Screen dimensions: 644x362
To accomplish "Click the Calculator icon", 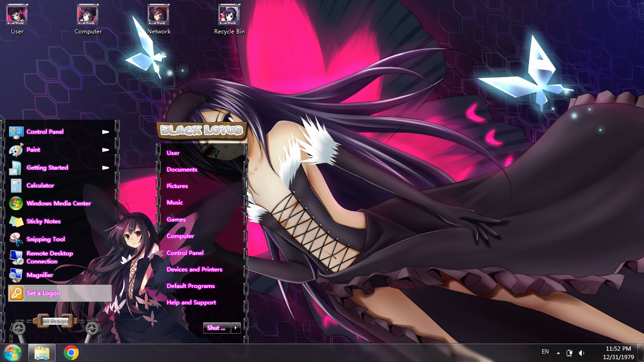I will [16, 186].
